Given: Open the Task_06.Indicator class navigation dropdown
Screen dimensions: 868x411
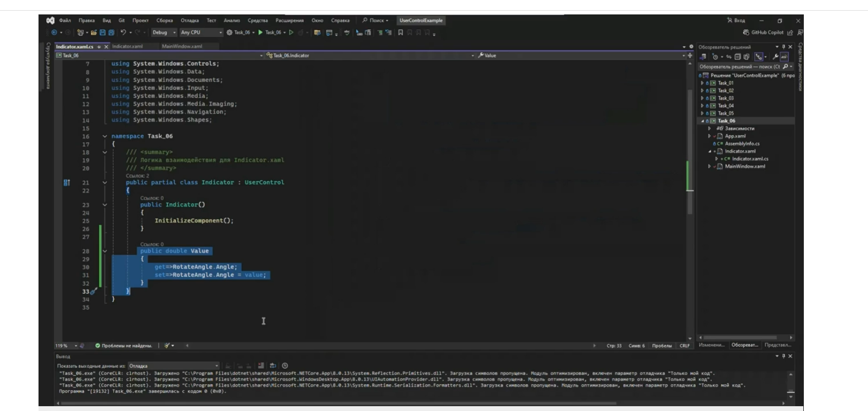Looking at the screenshot, I should click(370, 55).
